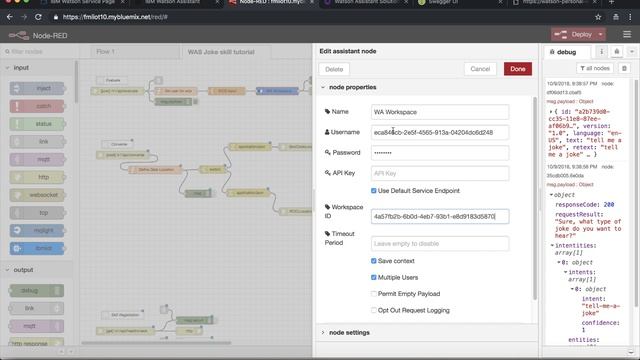
Task: Select the input mqtt node in the palette
Action: coord(37,159)
